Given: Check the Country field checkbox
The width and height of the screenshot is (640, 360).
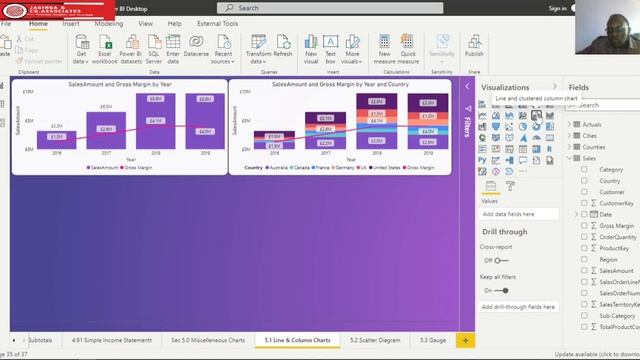Looking at the screenshot, I should click(584, 180).
